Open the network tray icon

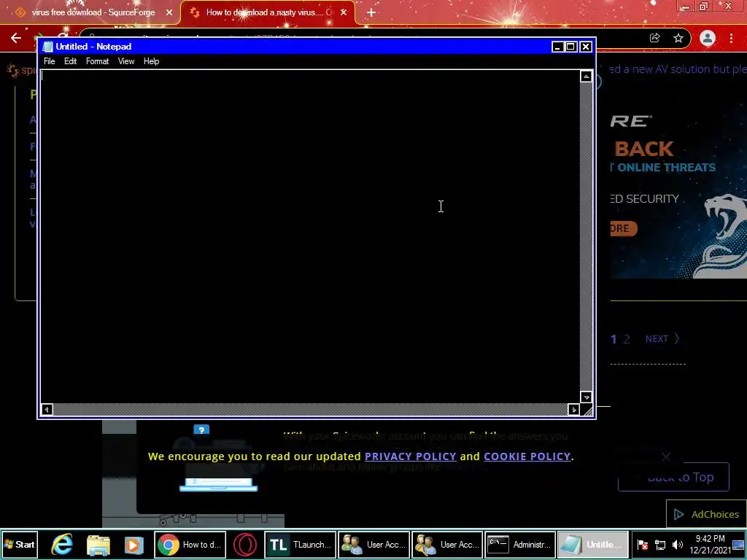(660, 545)
